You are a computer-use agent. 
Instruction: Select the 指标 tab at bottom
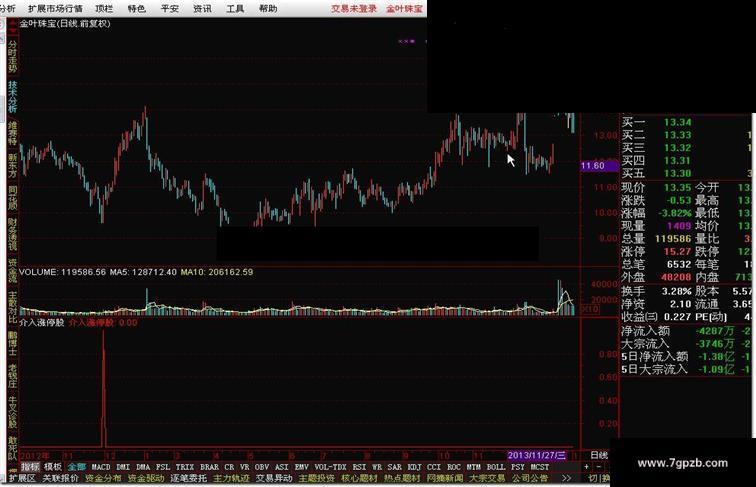point(30,467)
